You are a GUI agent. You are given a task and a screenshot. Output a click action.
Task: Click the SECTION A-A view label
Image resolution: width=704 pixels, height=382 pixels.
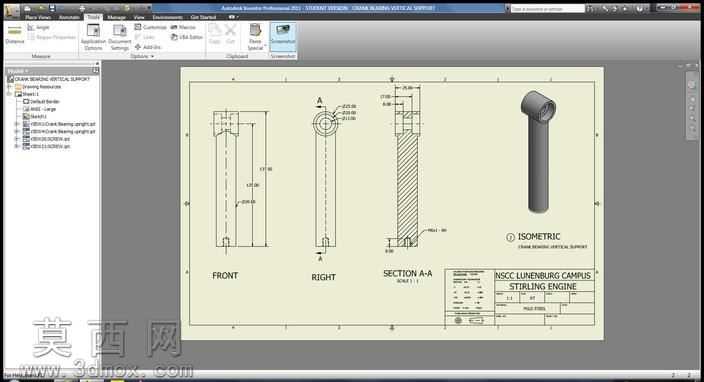(x=408, y=273)
